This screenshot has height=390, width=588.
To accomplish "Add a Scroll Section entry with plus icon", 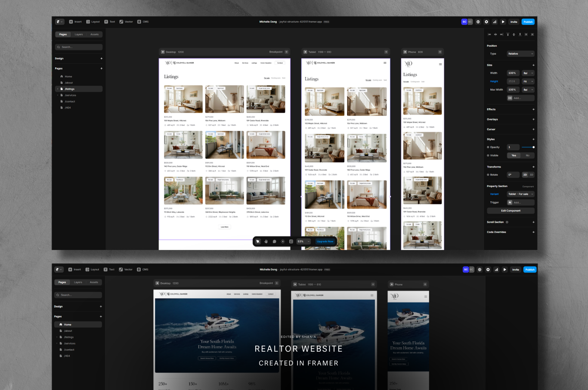I will [534, 222].
